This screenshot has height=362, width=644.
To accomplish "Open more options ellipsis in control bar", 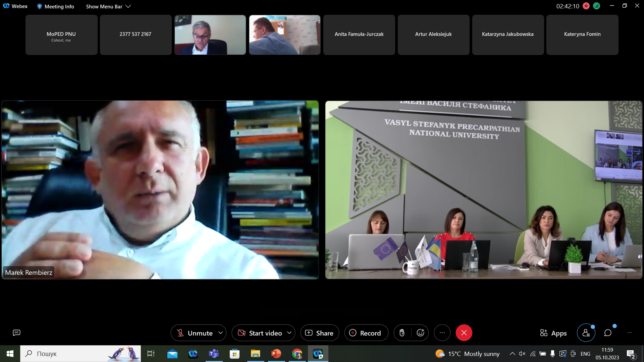I will coord(442,333).
